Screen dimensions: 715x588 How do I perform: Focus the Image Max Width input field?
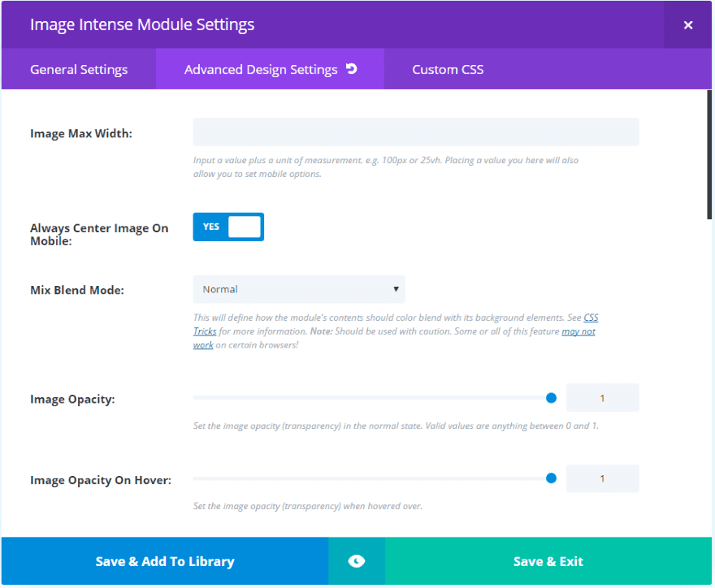(416, 132)
